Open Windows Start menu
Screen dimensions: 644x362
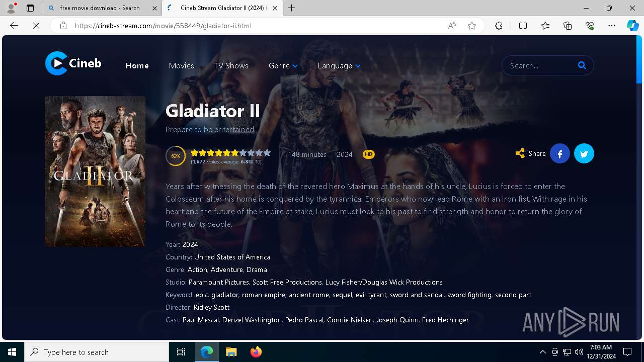[12, 352]
